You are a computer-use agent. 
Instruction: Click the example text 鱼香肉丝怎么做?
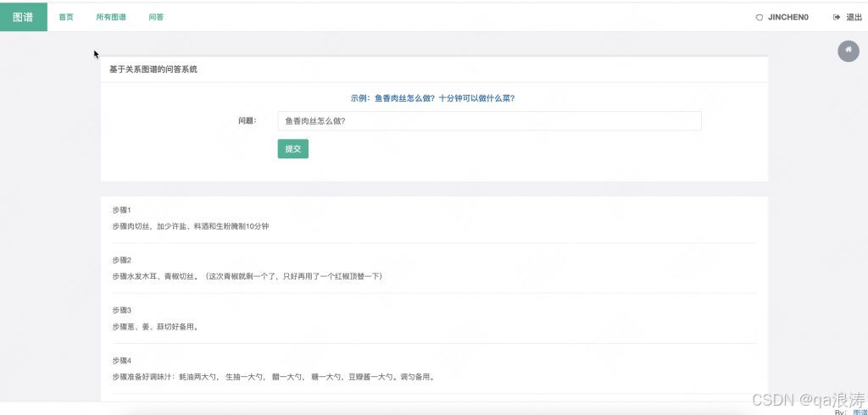[x=404, y=98]
